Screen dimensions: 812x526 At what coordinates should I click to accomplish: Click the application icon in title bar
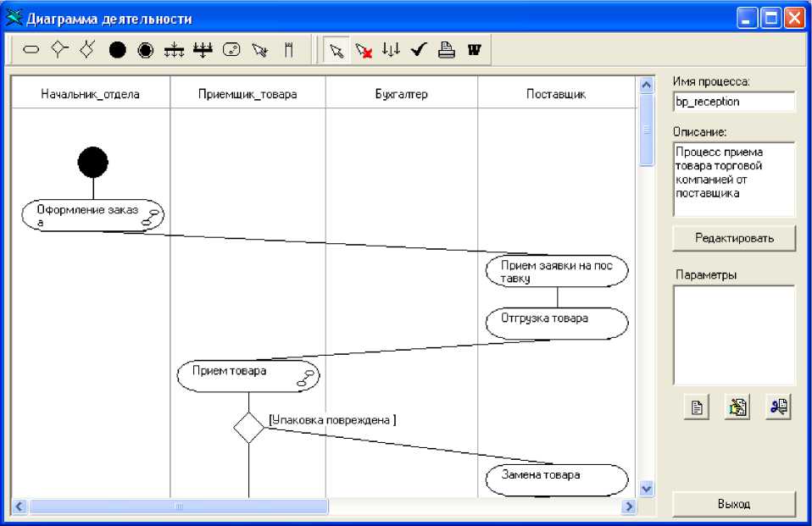[14, 18]
